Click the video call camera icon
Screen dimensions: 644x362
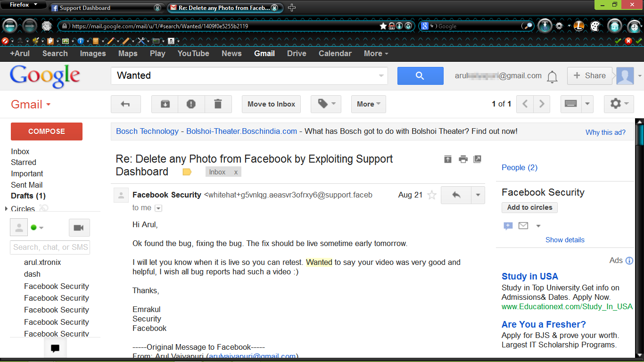79,228
